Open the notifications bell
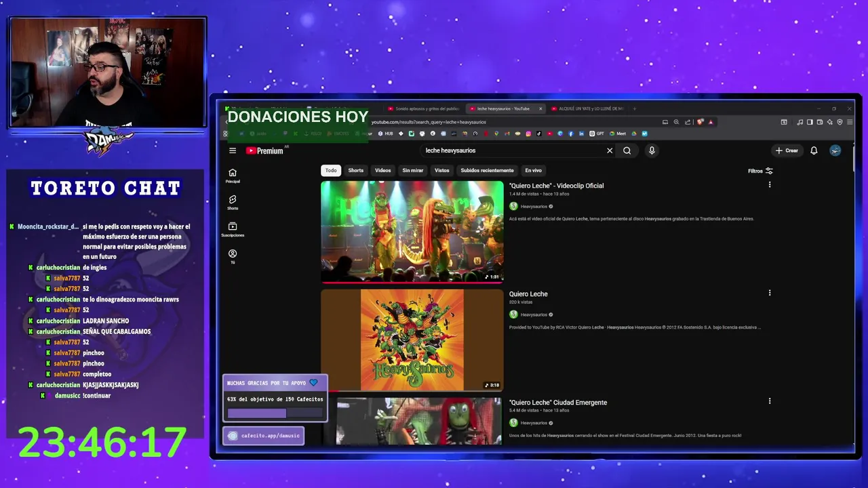Screen dimensions: 868x488 [x=814, y=150]
